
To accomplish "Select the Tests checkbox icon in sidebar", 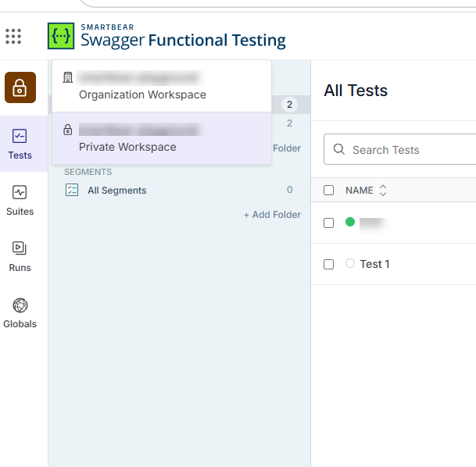I will [x=20, y=136].
